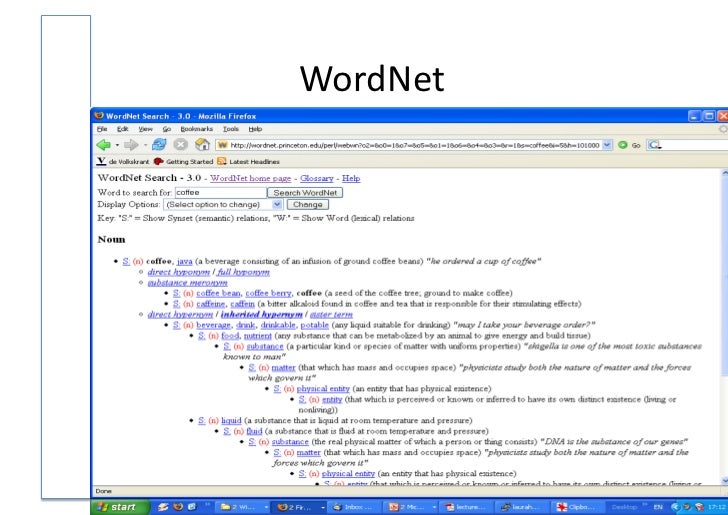Image resolution: width=728 pixels, height=515 pixels.
Task: Click the direct hypernym link
Action: point(180,314)
